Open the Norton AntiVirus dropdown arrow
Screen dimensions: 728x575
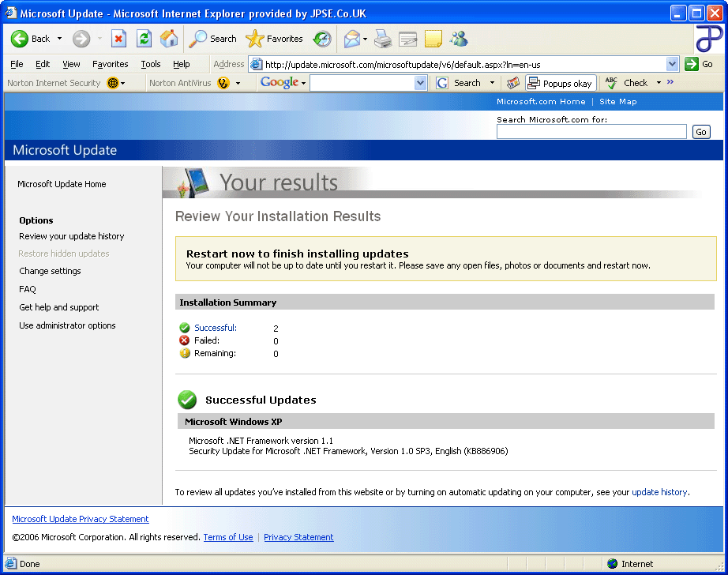pyautogui.click(x=238, y=84)
